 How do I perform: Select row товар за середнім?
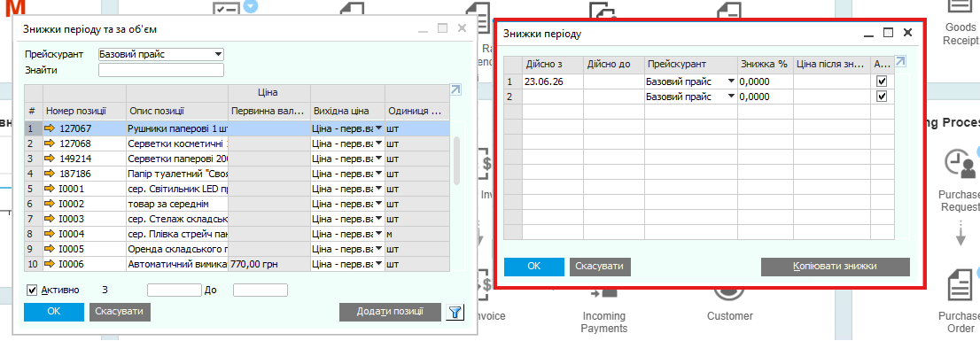pyautogui.click(x=177, y=204)
